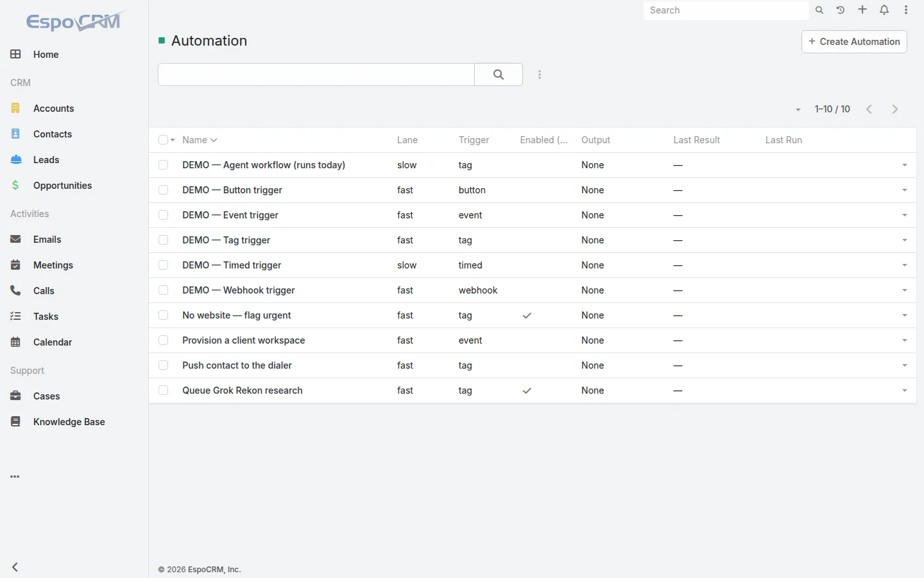Select the DEMO — Agent workflow row checkbox

pos(163,165)
